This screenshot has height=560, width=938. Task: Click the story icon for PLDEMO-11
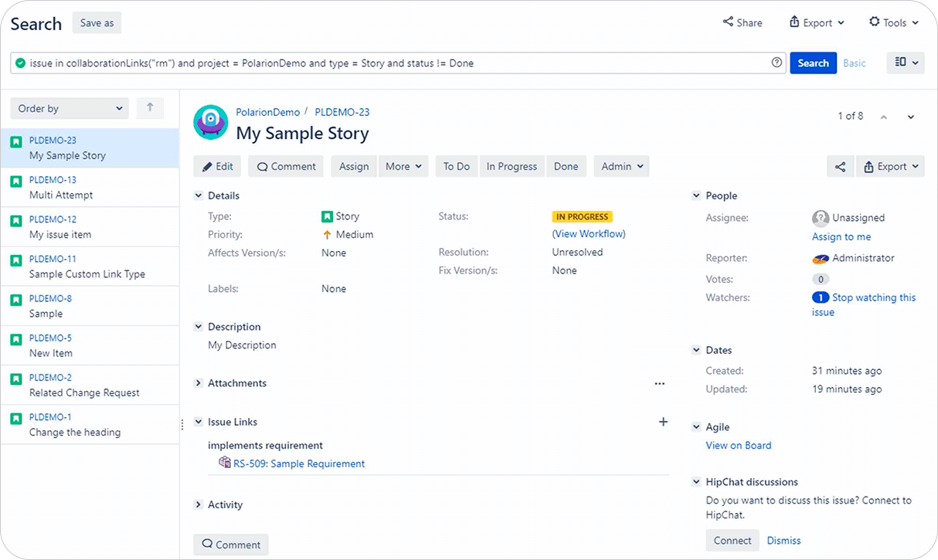(x=16, y=260)
